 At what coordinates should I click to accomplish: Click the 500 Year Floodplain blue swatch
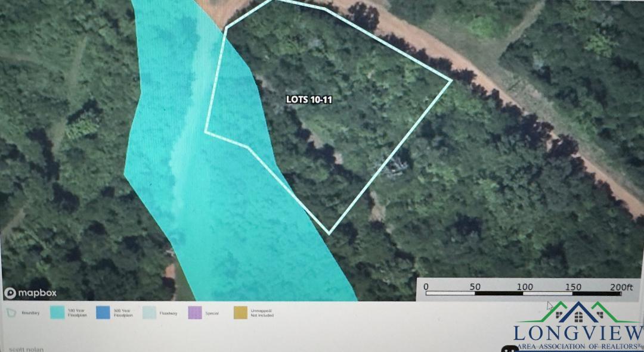click(103, 313)
